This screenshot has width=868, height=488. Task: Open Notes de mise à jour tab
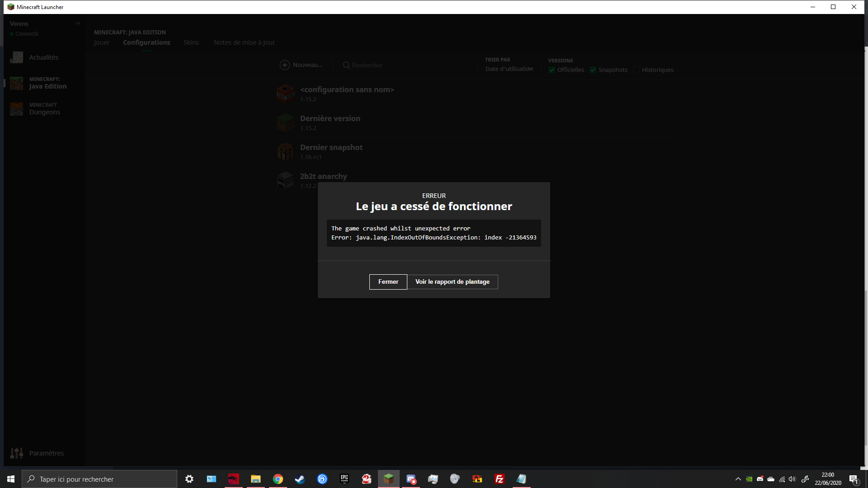coord(244,42)
